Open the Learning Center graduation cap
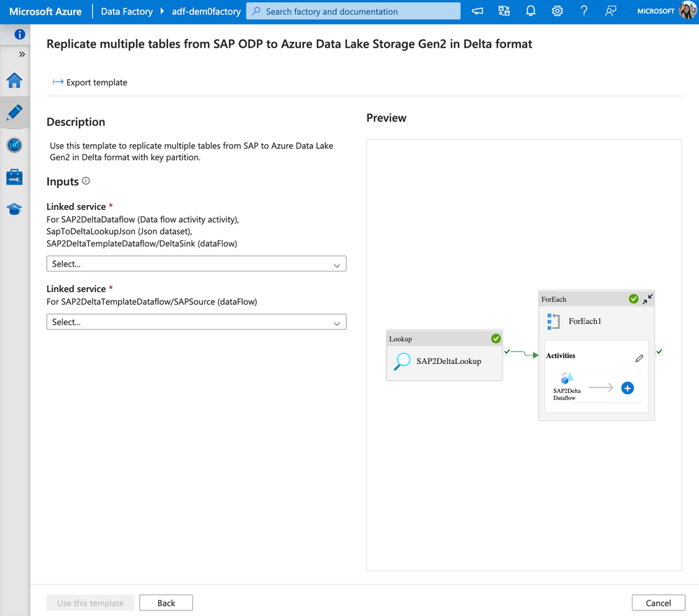 [x=14, y=209]
